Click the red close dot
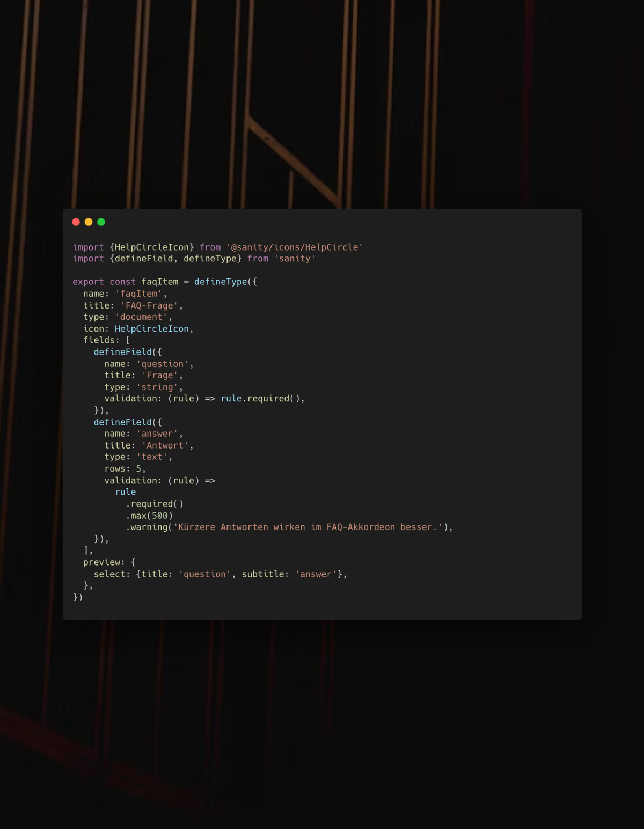Viewport: 644px width, 829px height. 76,222
